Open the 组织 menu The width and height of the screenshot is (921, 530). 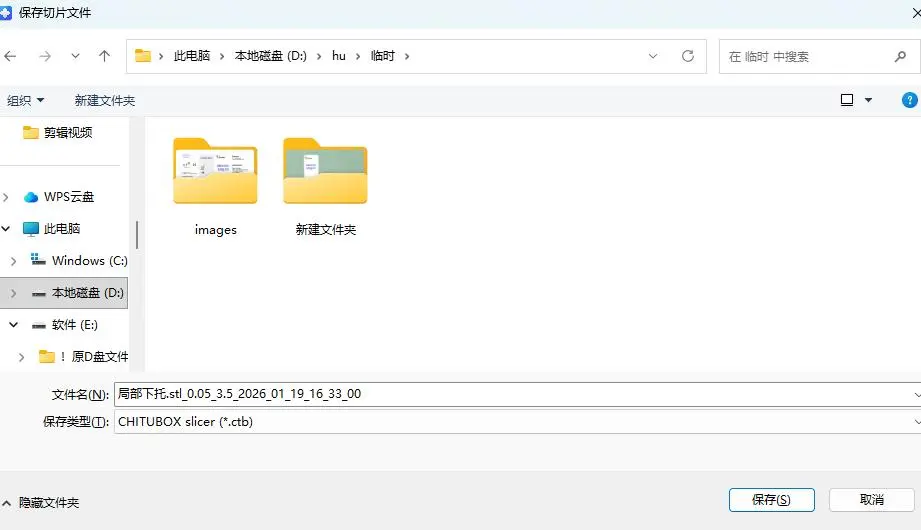pyautogui.click(x=25, y=100)
